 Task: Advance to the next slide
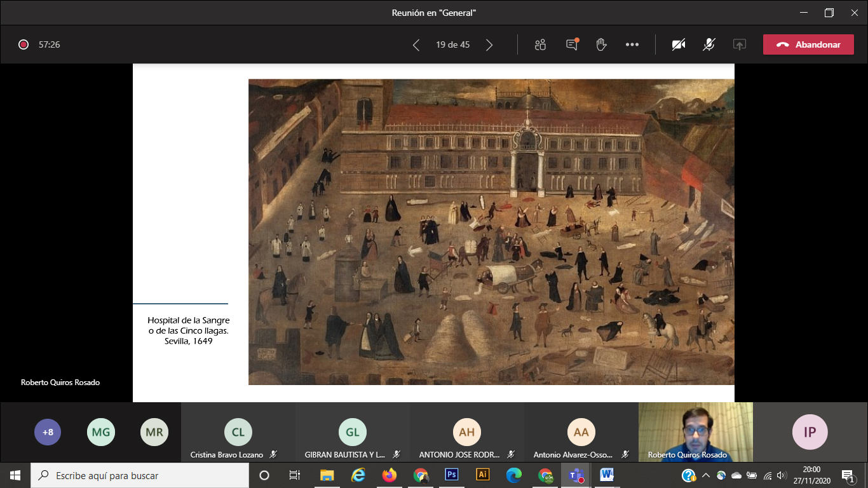click(489, 44)
